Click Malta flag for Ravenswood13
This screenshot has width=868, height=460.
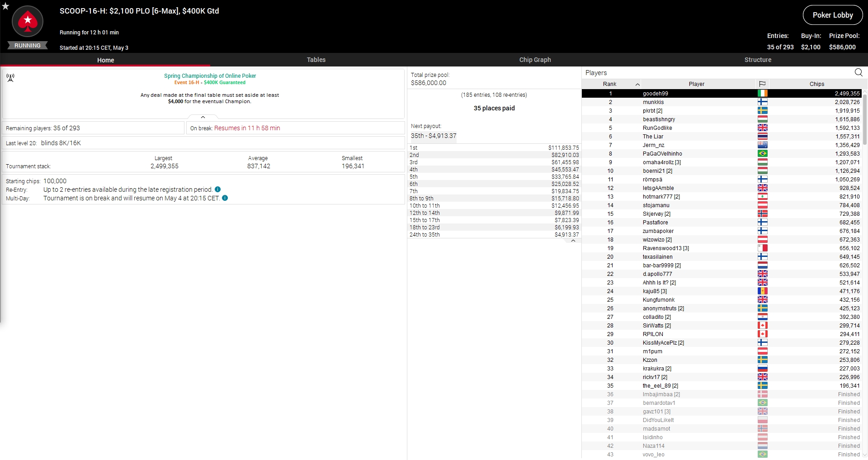point(763,248)
